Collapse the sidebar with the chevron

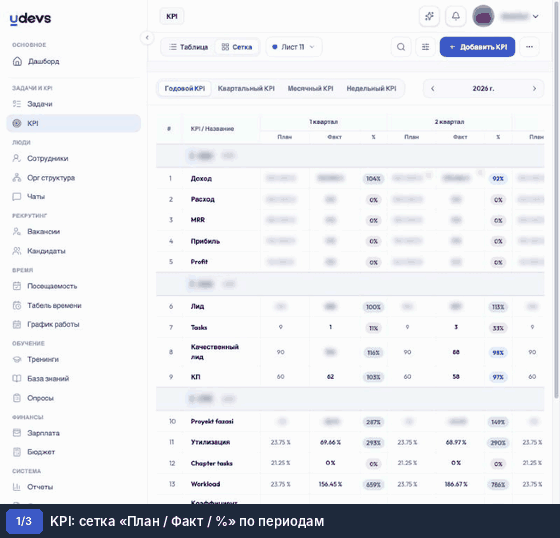click(147, 38)
